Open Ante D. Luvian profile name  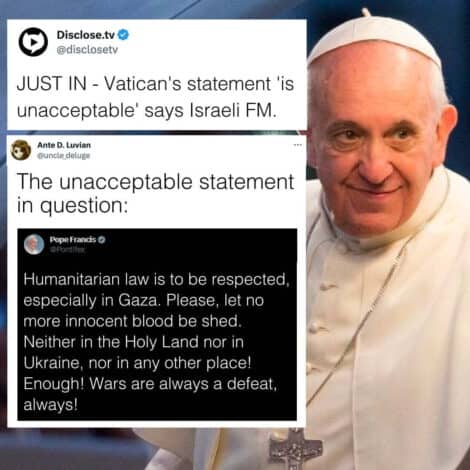64,145
